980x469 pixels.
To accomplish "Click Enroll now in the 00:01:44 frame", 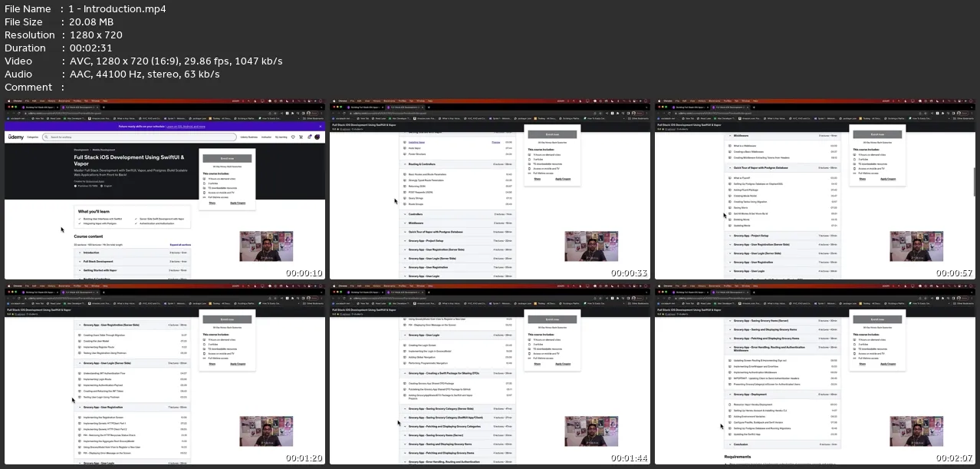I will pos(554,319).
